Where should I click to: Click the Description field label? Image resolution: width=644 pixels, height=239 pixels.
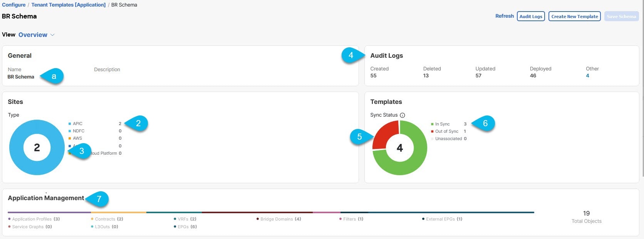107,70
